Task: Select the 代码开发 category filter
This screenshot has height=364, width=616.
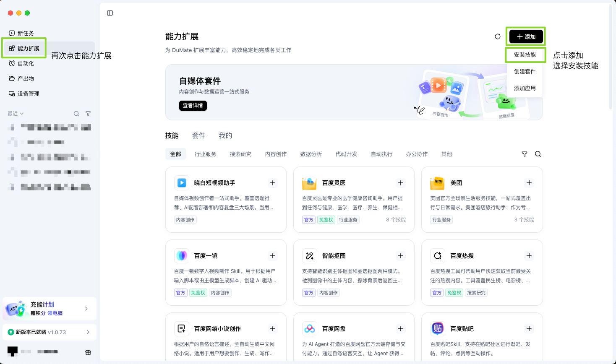Action: click(347, 154)
